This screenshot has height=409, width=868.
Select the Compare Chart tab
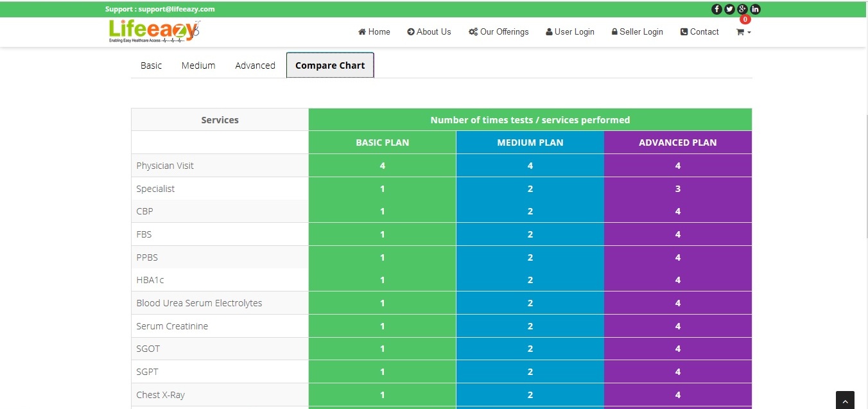coord(330,65)
